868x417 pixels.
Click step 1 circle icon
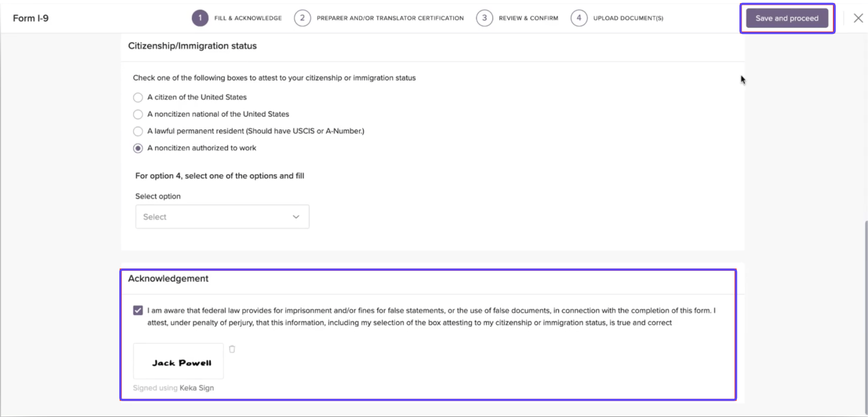tap(200, 18)
